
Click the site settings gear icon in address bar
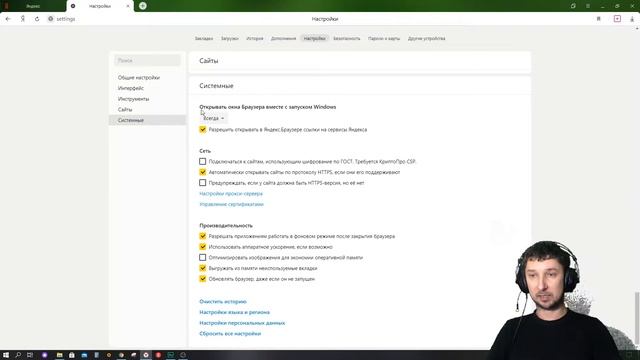pos(51,19)
